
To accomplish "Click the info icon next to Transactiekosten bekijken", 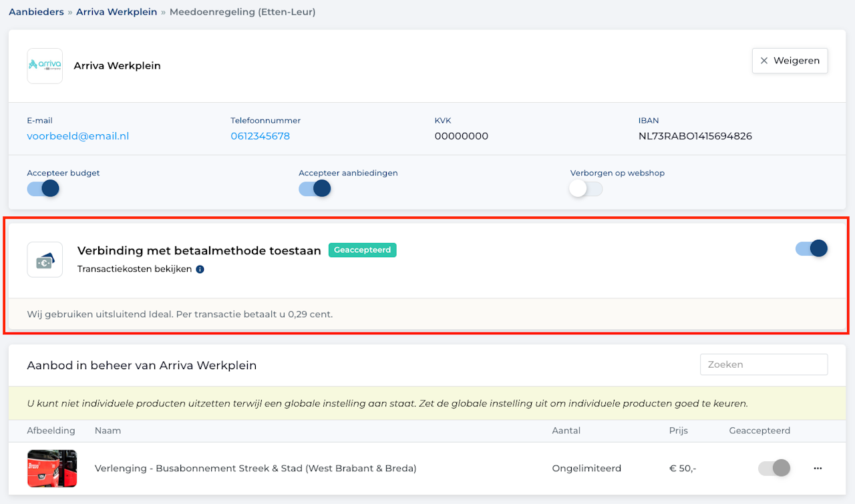I will (x=200, y=270).
